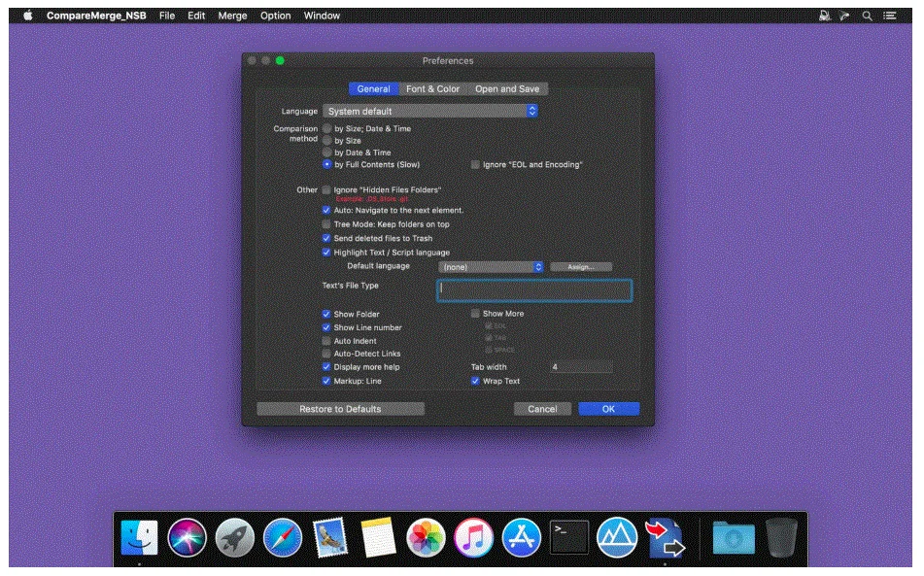Screen dimensions: 924x576
Task: Open Downloads folder in dock
Action: (733, 538)
